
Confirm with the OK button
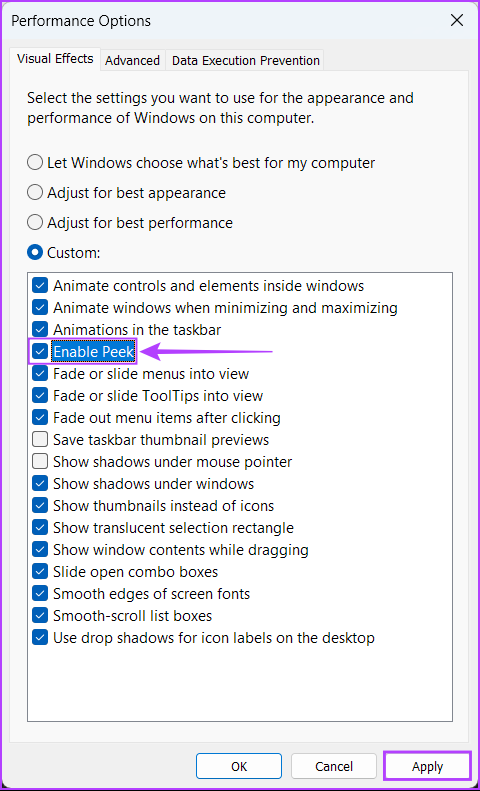pyautogui.click(x=239, y=767)
